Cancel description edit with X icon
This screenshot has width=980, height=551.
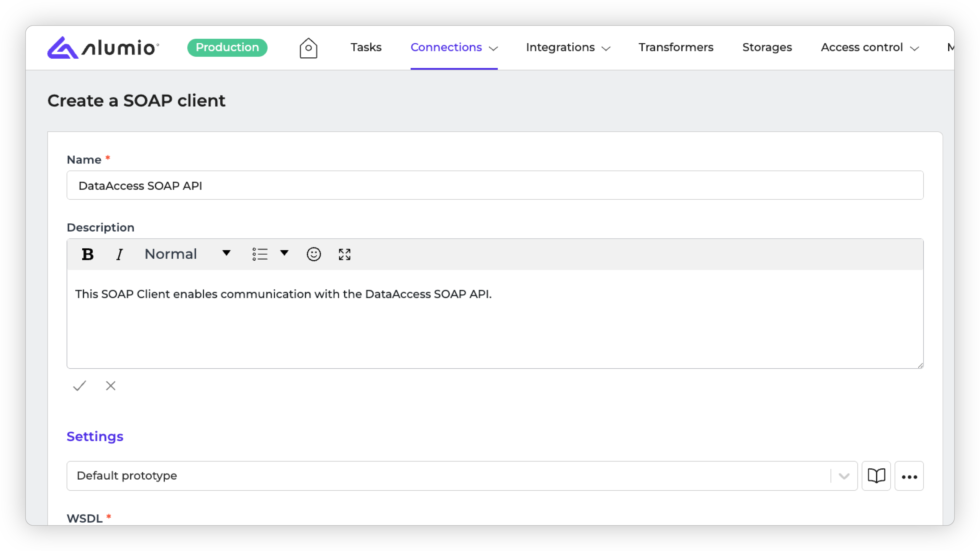click(111, 386)
